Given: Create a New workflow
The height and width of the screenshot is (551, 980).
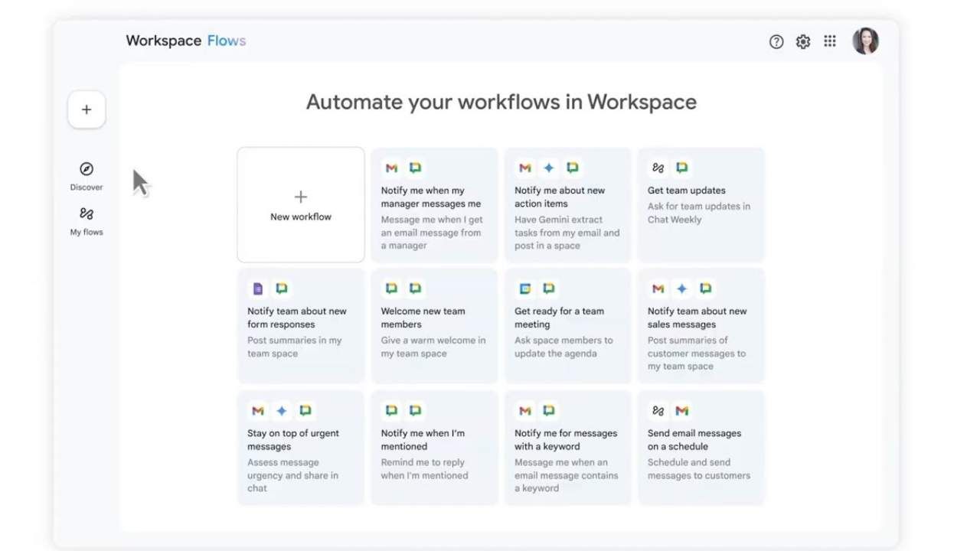Looking at the screenshot, I should tap(300, 204).
